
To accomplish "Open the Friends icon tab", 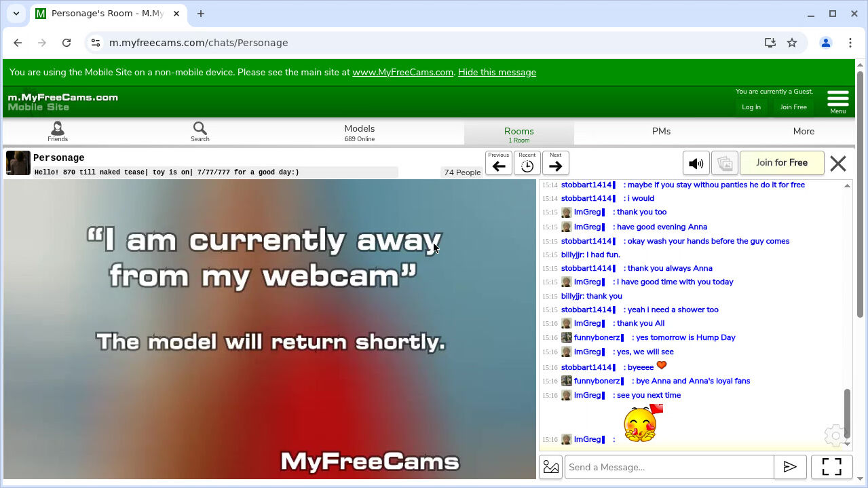I will coord(58,131).
